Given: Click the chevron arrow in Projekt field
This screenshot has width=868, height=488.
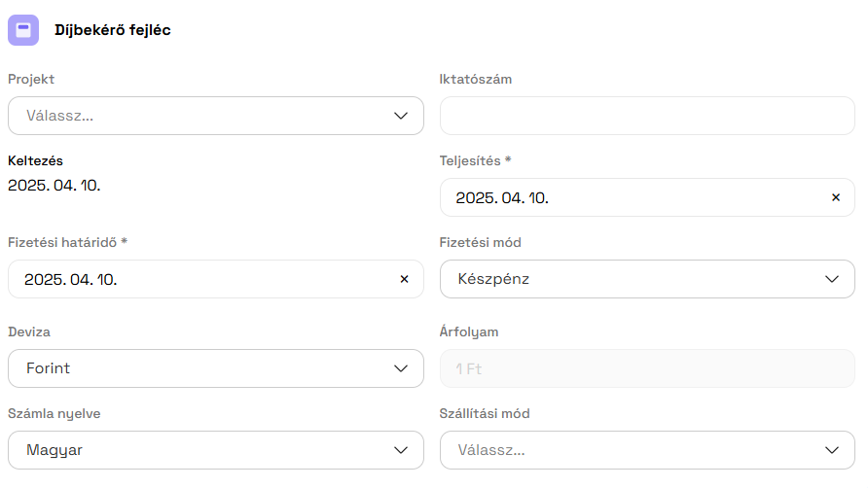Looking at the screenshot, I should (x=401, y=116).
